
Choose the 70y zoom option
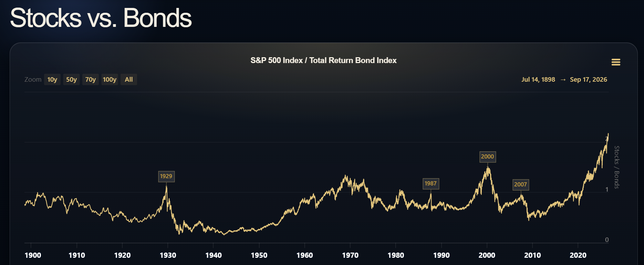point(91,80)
